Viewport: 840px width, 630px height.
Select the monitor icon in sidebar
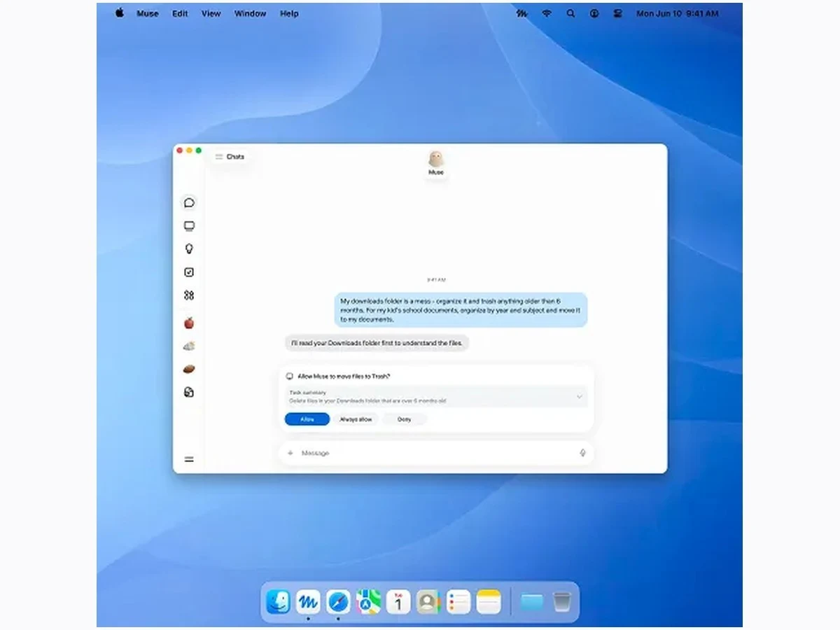(189, 226)
